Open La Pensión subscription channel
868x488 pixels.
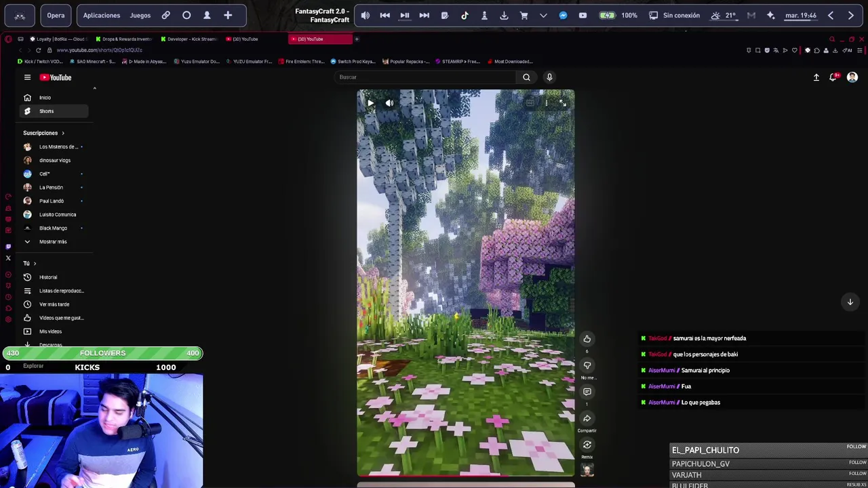[54, 187]
